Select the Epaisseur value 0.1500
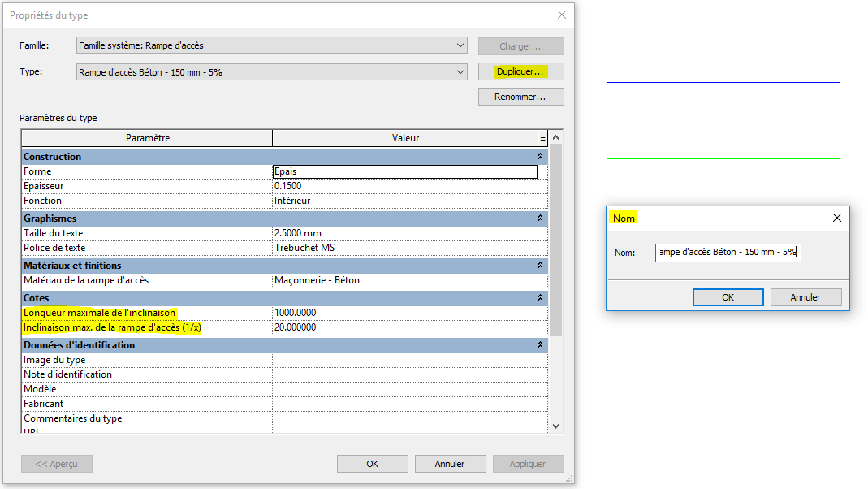The height and width of the screenshot is (489, 868). point(404,185)
